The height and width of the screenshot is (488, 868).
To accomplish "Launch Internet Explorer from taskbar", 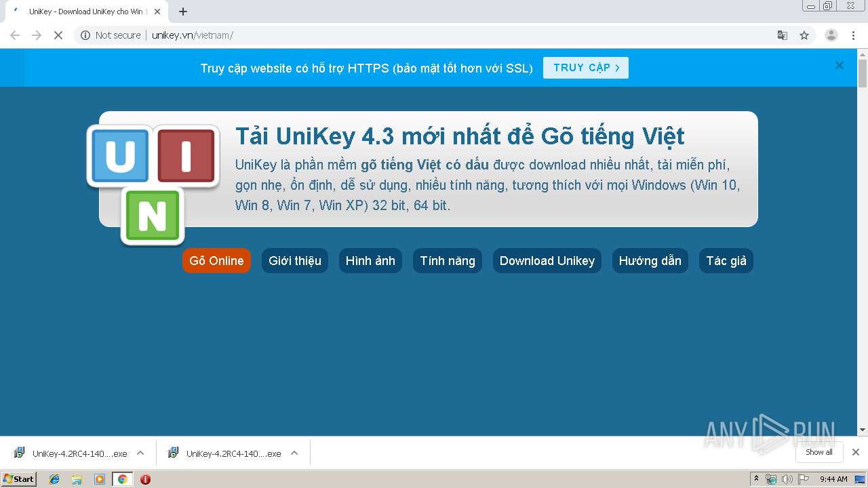I will click(x=54, y=479).
